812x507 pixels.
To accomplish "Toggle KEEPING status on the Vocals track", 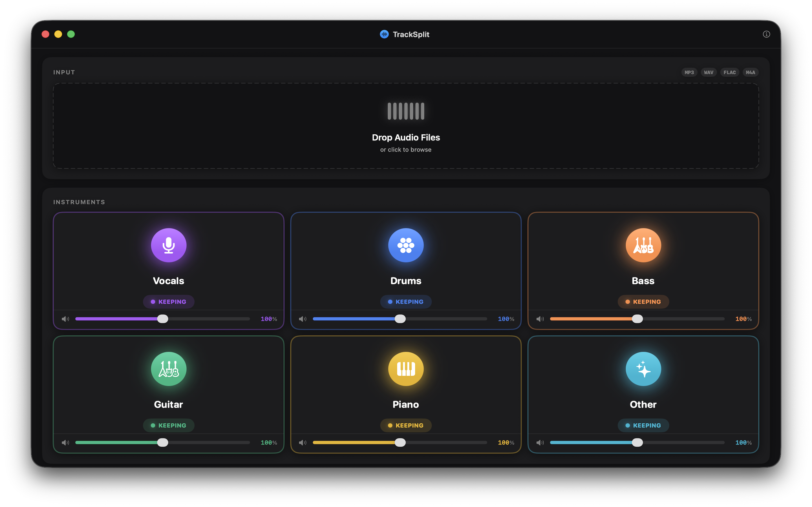I will [x=168, y=301].
